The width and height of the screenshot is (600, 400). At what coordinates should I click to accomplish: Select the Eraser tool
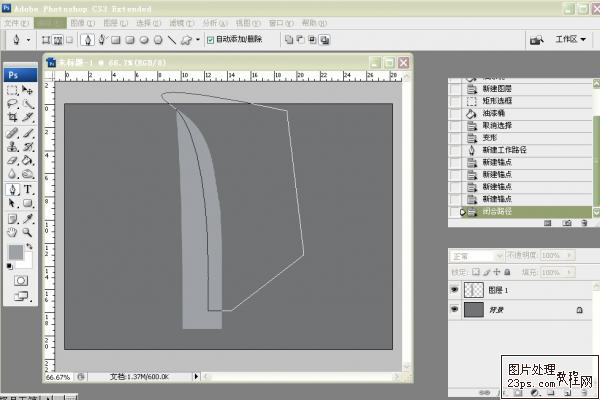[12, 160]
